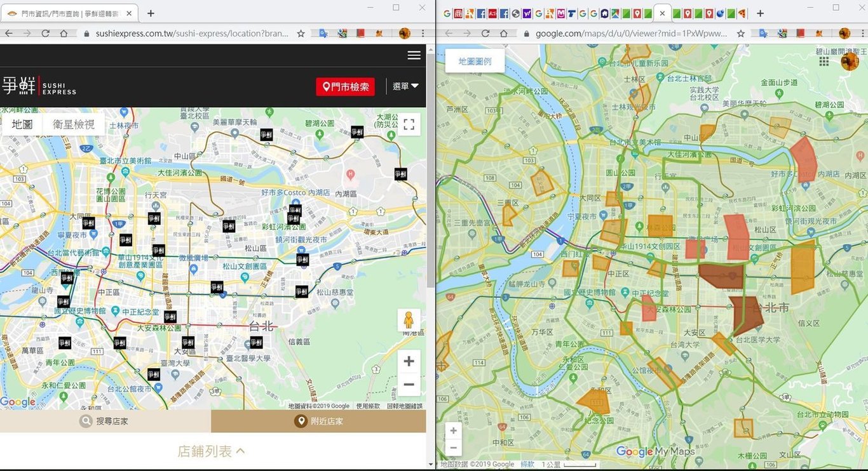
Task: Click the Google account avatar on My Maps
Action: (x=850, y=61)
